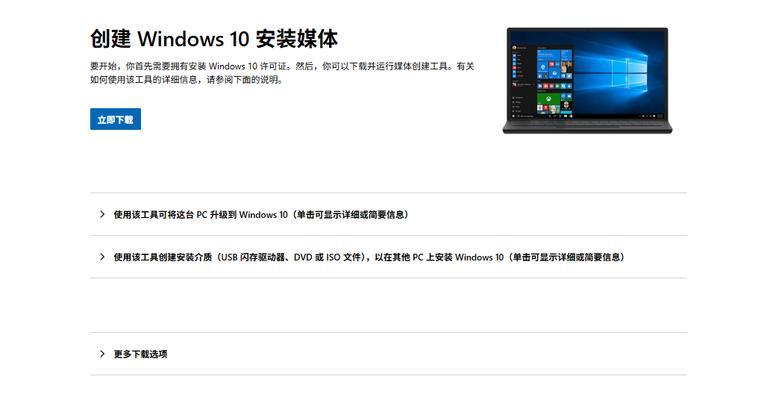Click the Start menu list in laptop screen
This screenshot has height=400, width=761.
(x=523, y=80)
